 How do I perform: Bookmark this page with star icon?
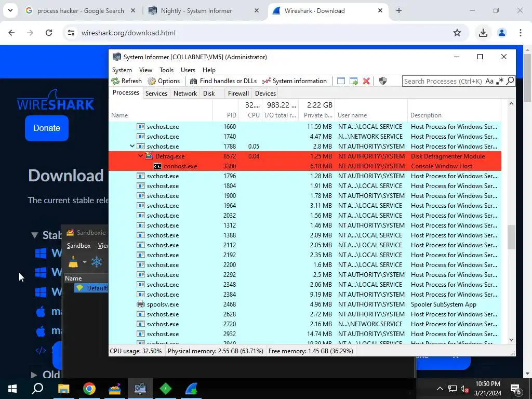click(x=457, y=33)
